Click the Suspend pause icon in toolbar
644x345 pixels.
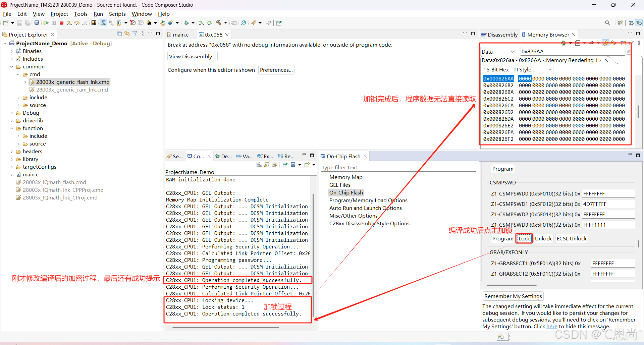tap(54, 23)
